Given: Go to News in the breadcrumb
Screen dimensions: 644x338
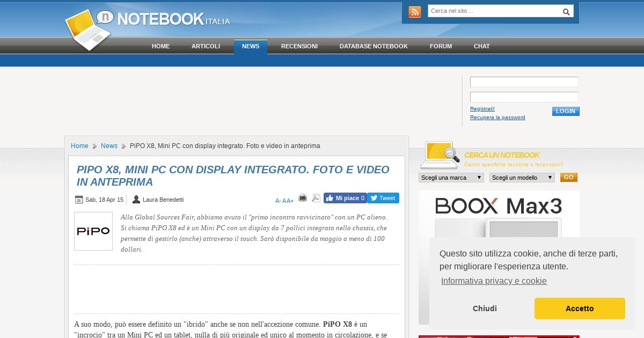Looking at the screenshot, I should point(109,146).
